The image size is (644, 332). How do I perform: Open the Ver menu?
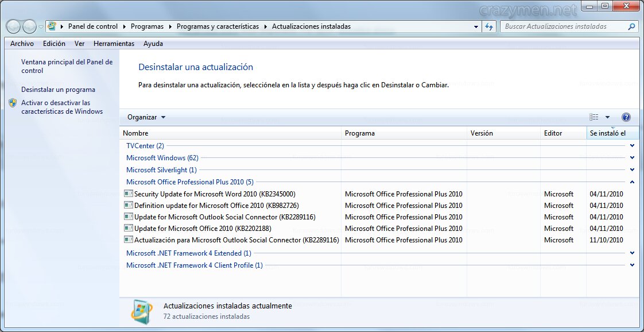tap(80, 44)
